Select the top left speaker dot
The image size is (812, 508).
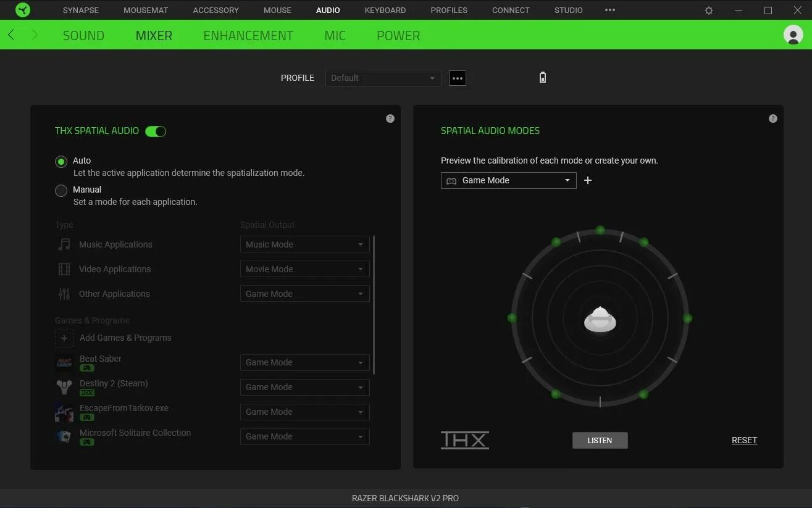tap(556, 242)
